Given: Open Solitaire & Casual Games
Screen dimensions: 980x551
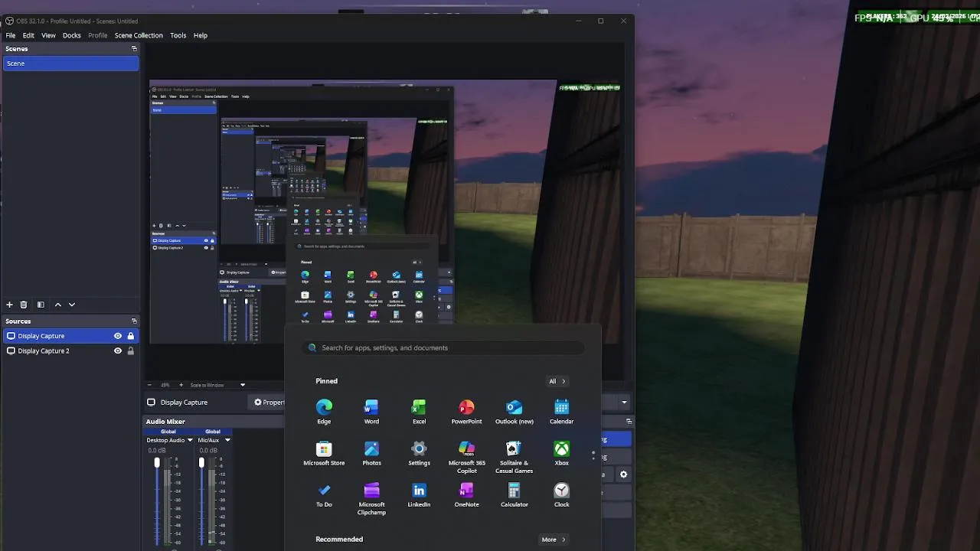Looking at the screenshot, I should 514,457.
